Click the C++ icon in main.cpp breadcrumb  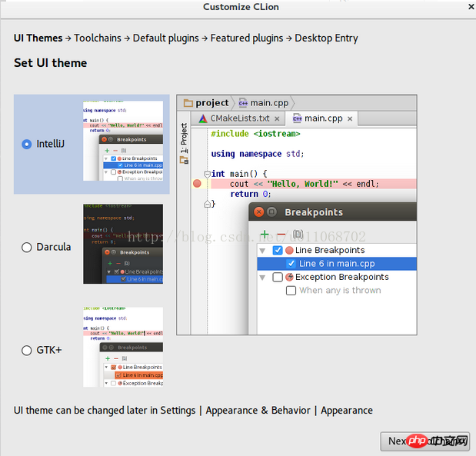click(x=243, y=103)
